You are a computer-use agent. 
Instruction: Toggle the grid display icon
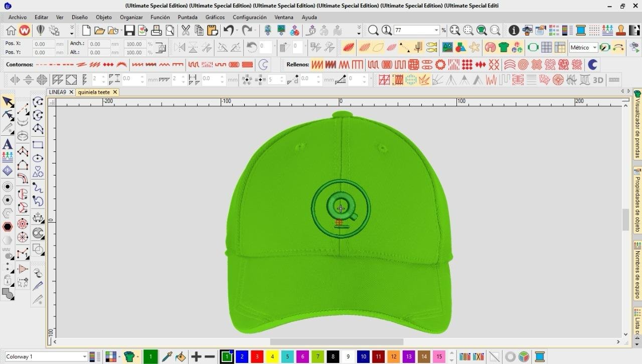point(546,48)
